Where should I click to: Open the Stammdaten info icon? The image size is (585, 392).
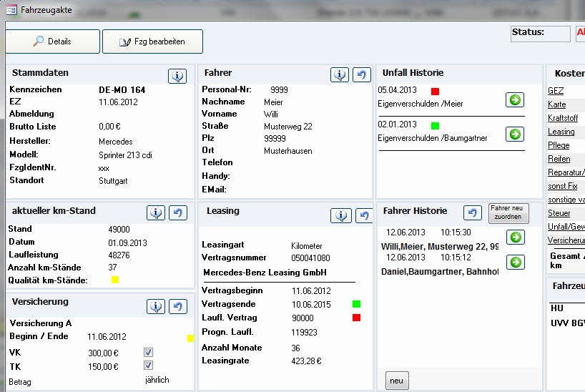177,76
